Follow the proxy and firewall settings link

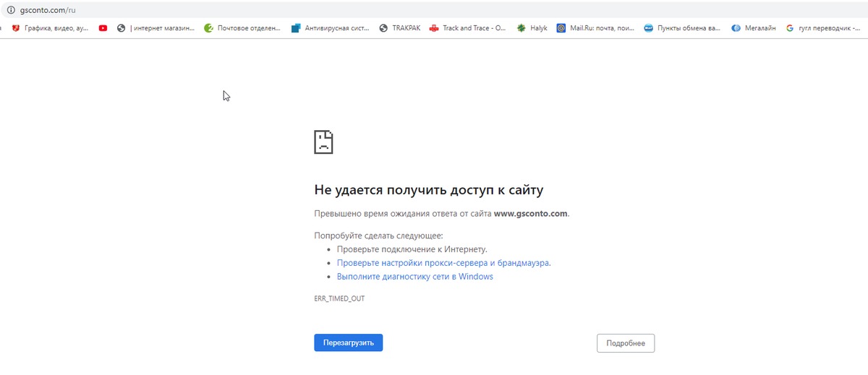tap(443, 263)
